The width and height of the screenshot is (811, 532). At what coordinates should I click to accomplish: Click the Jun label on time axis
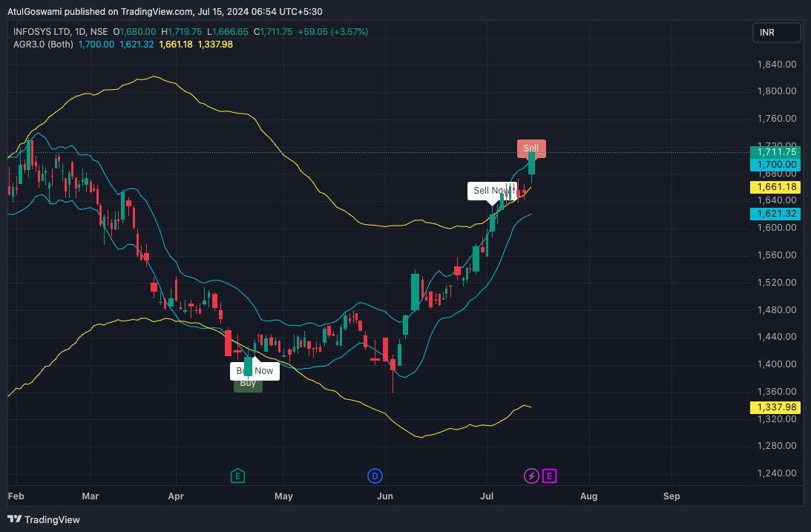385,496
